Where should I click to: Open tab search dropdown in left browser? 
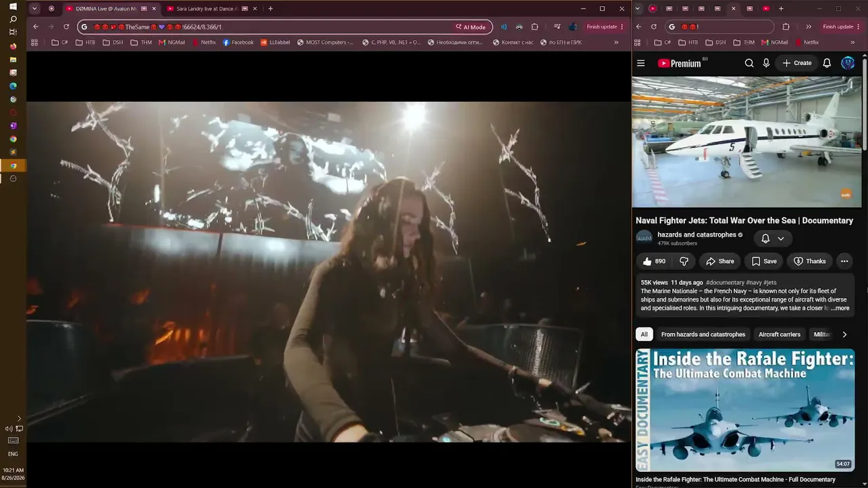[35, 9]
